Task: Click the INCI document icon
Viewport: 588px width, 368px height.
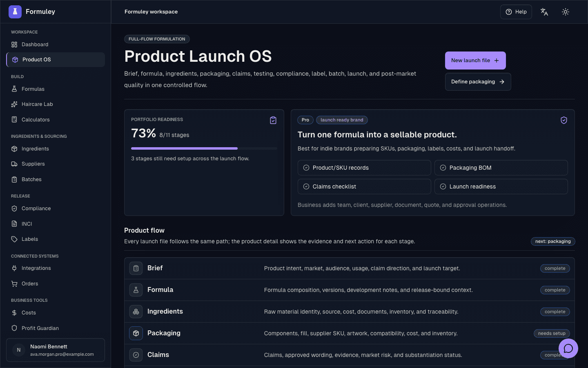Action: pyautogui.click(x=14, y=224)
